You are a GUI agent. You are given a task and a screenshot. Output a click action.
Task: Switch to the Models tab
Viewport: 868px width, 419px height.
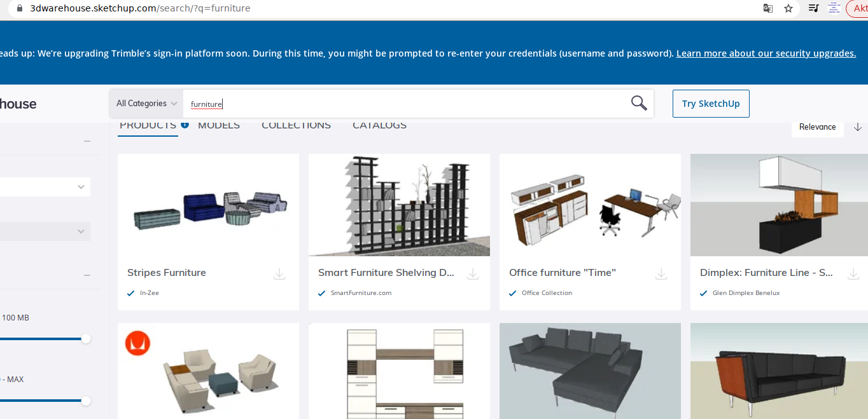tap(219, 125)
